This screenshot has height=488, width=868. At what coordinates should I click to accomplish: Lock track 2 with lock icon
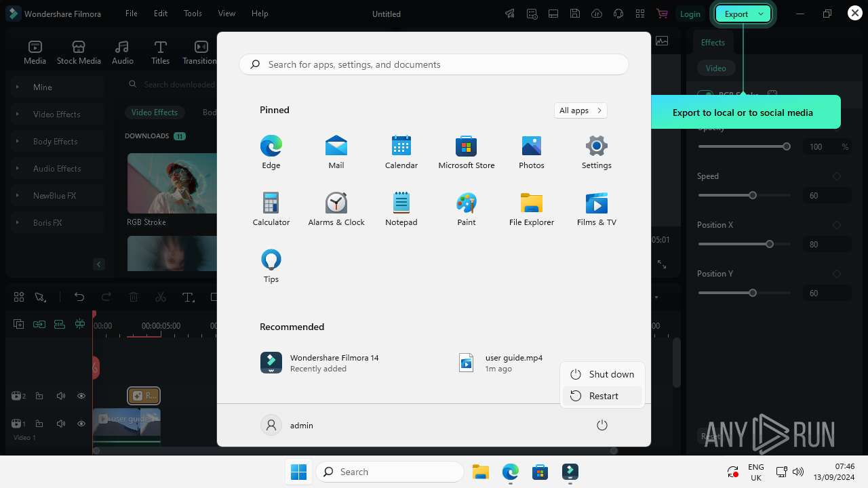coord(39,396)
